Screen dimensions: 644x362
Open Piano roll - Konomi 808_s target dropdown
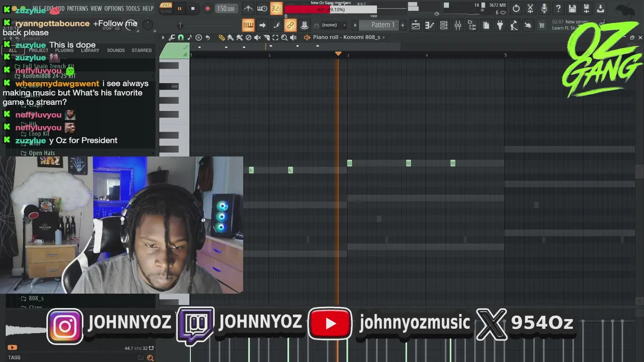point(347,37)
